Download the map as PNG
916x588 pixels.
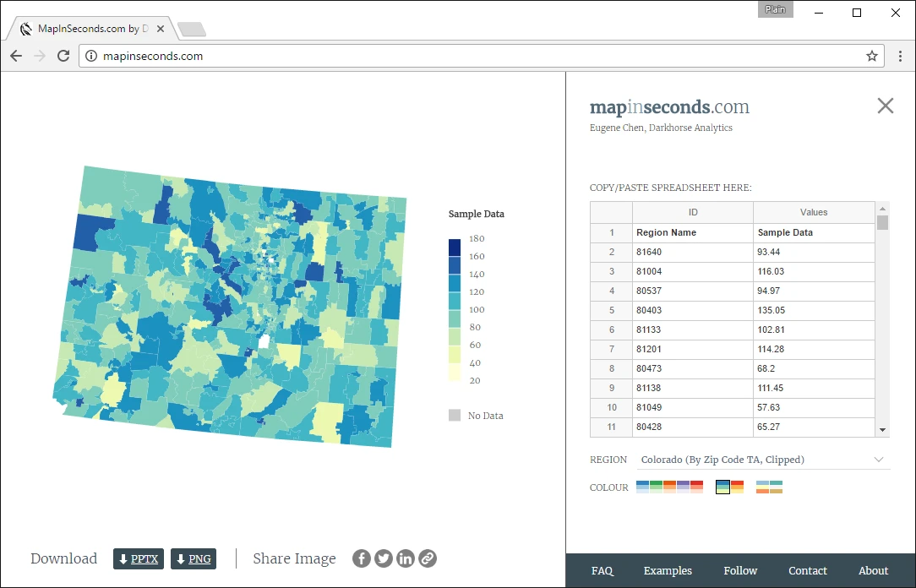click(194, 558)
